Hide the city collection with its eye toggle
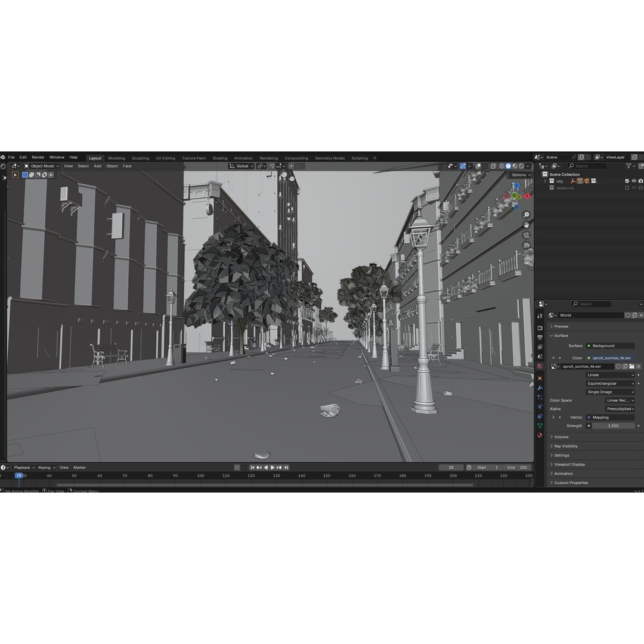This screenshot has width=644, height=644. [634, 181]
